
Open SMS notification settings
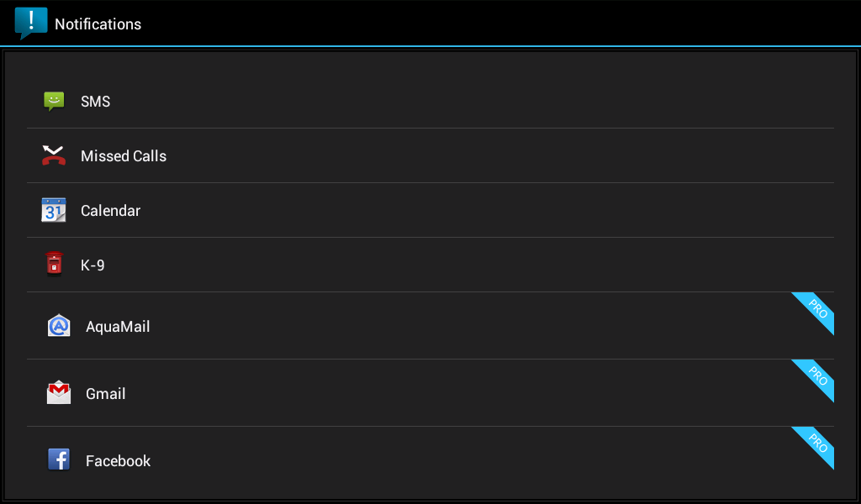[420, 102]
